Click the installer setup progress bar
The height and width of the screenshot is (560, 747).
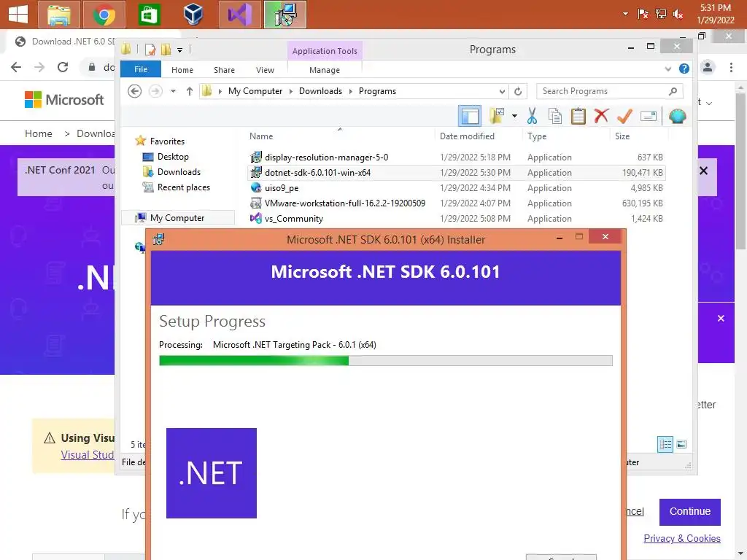[386, 360]
